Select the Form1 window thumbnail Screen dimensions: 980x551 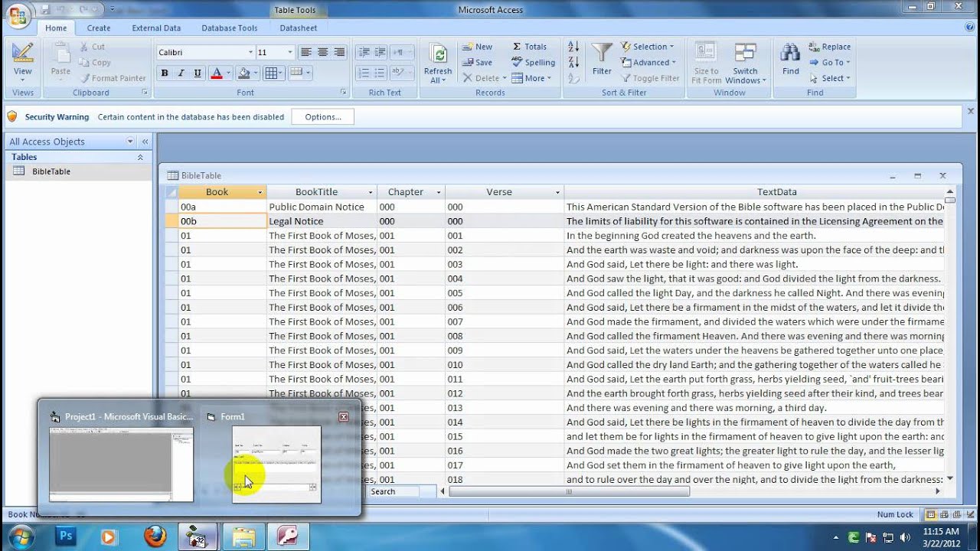[x=276, y=465]
